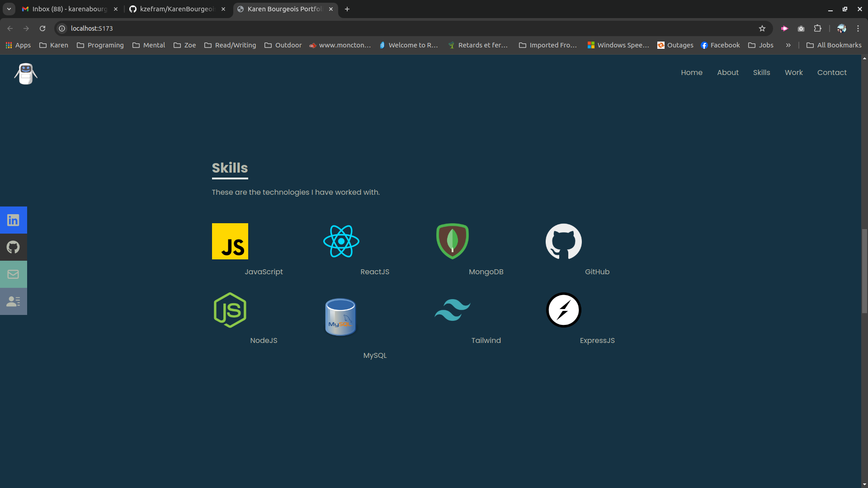
Task: Open the Retards et fer... bookmark
Action: [478, 45]
